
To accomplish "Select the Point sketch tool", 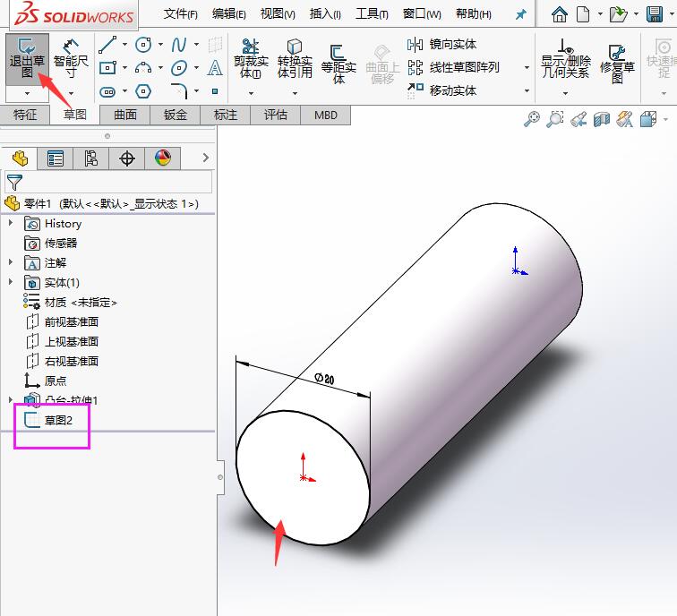I will pyautogui.click(x=215, y=91).
